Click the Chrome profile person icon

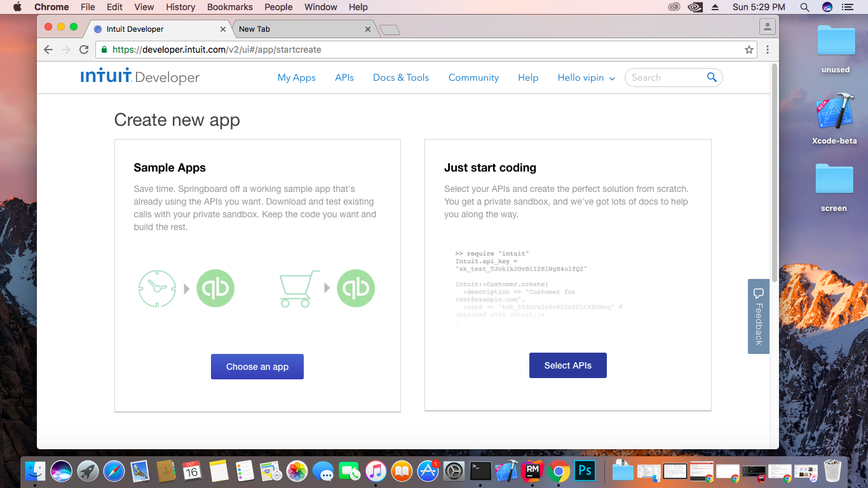768,27
